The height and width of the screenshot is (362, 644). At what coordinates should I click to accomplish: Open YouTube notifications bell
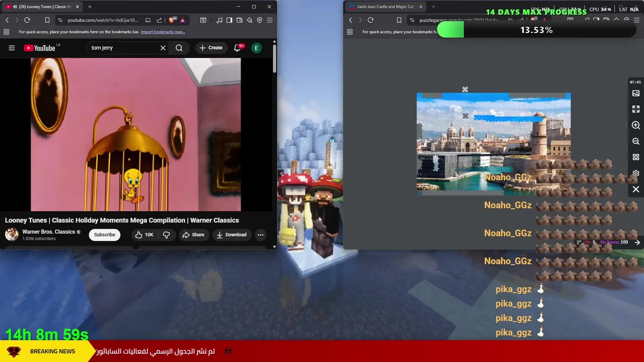237,48
